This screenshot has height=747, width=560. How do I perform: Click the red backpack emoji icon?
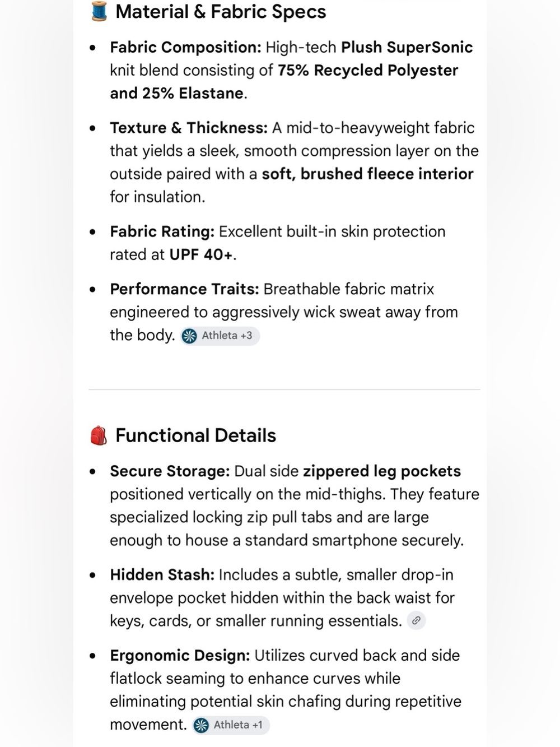99,435
